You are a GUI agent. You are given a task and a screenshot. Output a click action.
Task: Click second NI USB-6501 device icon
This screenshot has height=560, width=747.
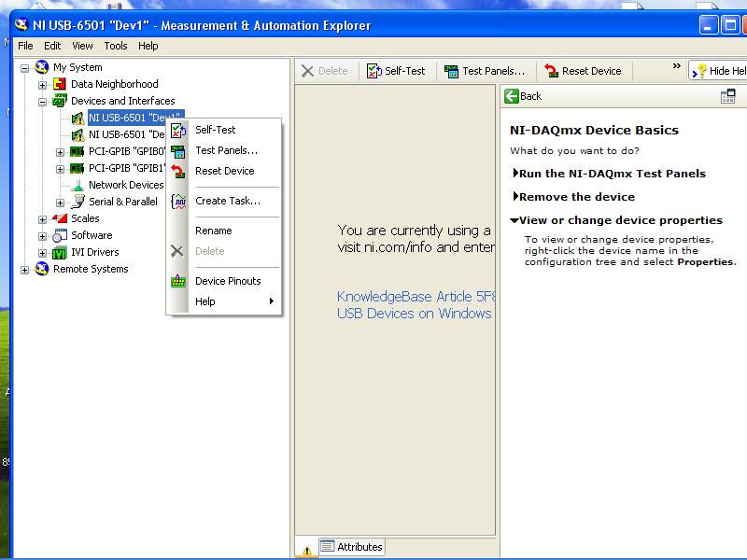78,134
